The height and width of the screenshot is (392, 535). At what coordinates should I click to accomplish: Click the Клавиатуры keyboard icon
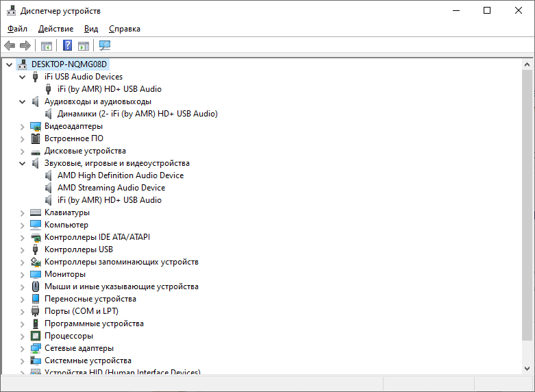click(x=36, y=212)
